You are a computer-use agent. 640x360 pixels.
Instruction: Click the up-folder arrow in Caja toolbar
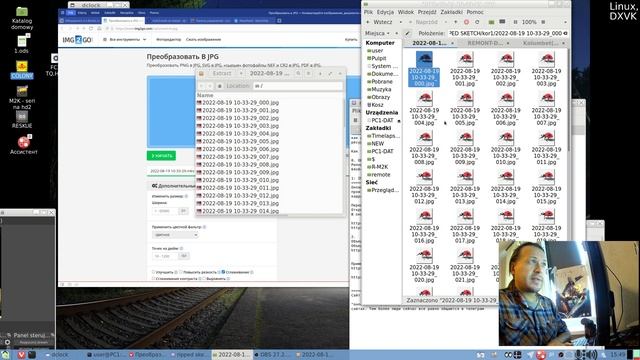(456, 22)
